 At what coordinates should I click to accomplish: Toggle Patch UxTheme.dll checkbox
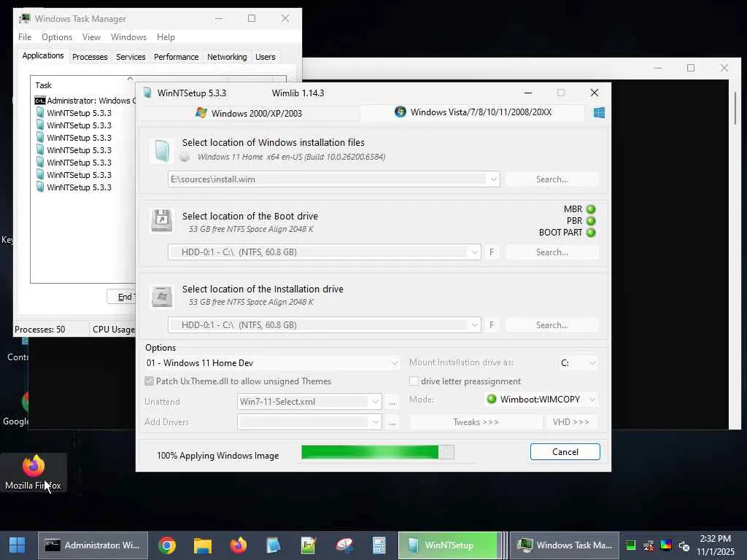pos(149,381)
